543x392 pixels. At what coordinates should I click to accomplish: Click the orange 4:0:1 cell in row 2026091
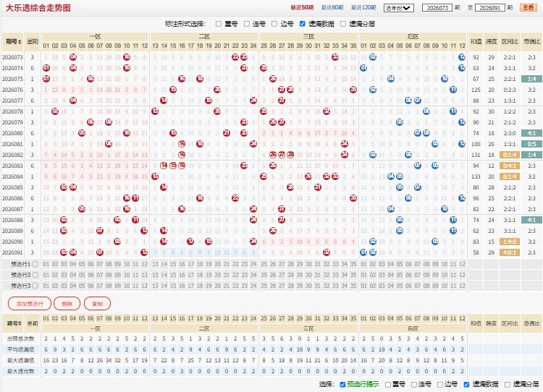click(x=510, y=252)
